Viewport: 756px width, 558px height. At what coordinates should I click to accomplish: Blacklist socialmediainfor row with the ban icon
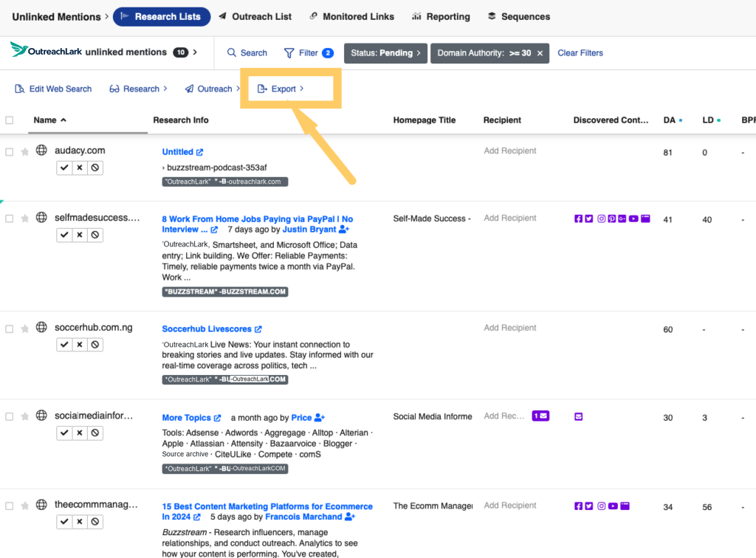click(95, 433)
